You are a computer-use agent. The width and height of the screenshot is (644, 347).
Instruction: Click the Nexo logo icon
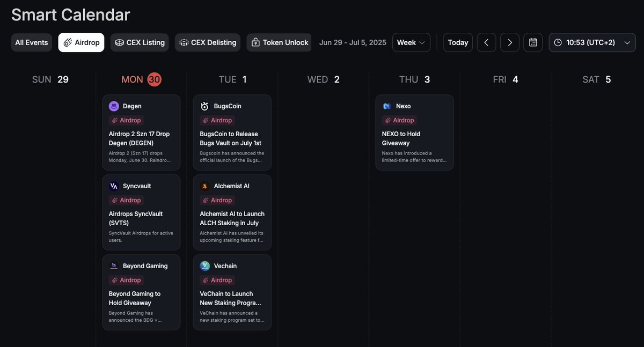click(387, 106)
